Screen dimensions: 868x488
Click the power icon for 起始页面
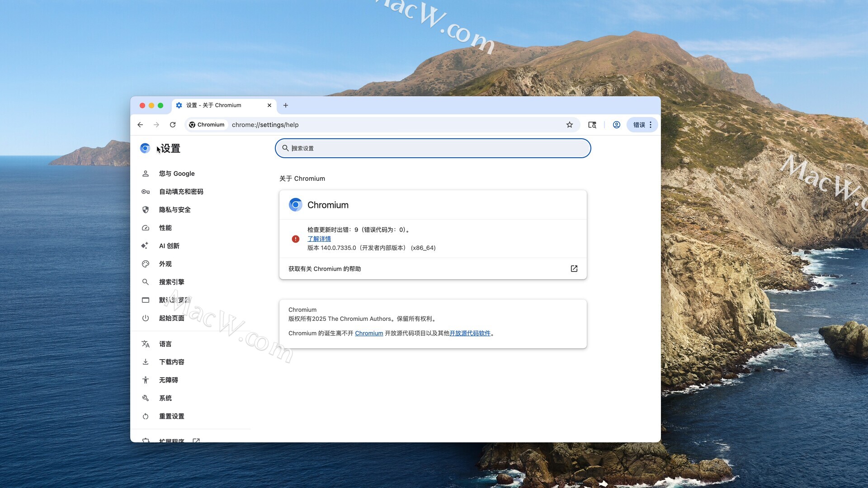point(146,318)
